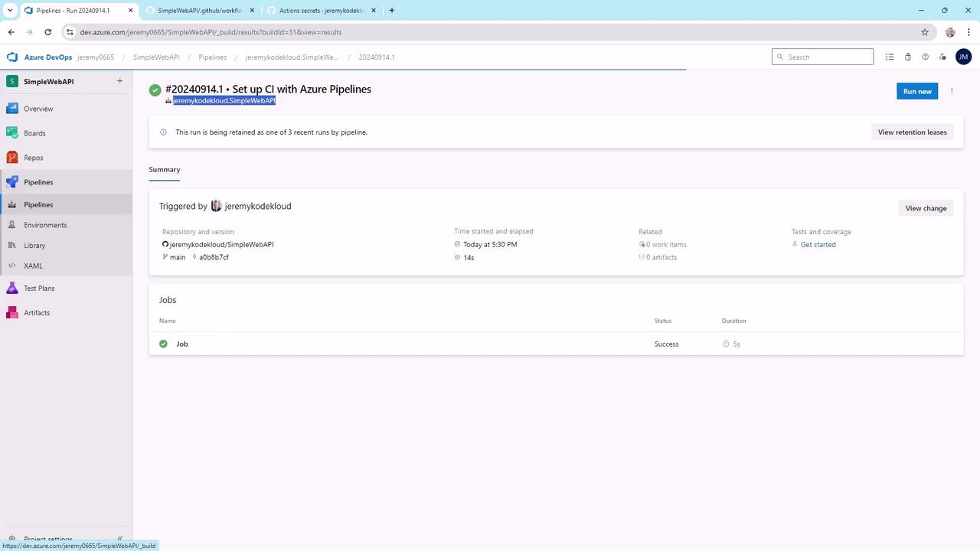Screen dimensions: 980x551
Task: Open more actions menu next to Run new
Action: coord(952,91)
